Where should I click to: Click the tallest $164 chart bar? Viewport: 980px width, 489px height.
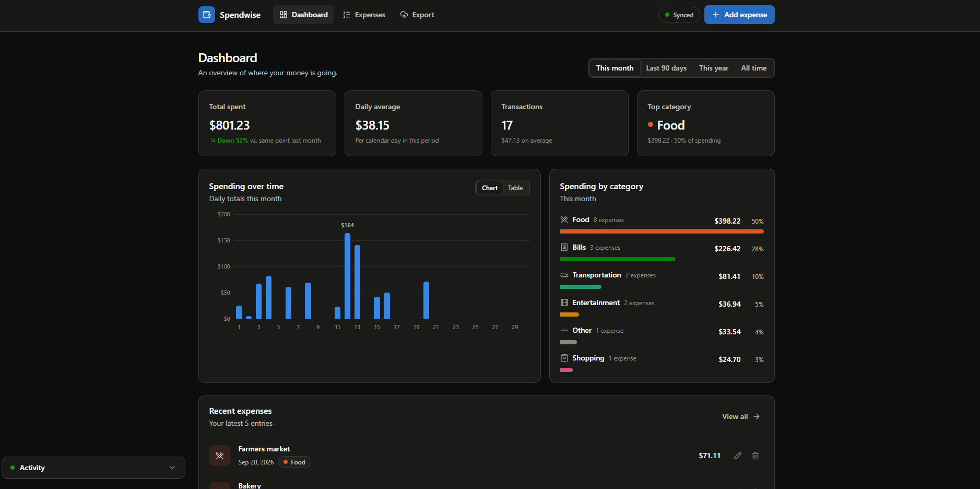[x=347, y=276]
